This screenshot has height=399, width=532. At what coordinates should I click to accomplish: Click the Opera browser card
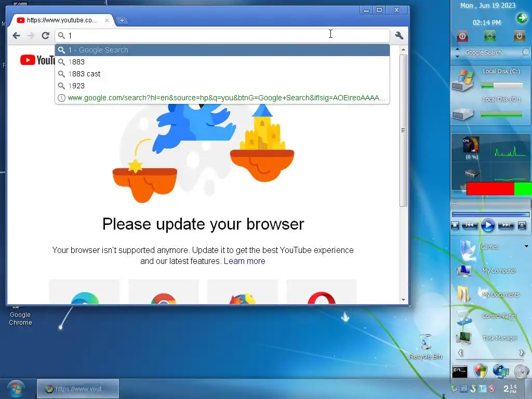pyautogui.click(x=321, y=292)
